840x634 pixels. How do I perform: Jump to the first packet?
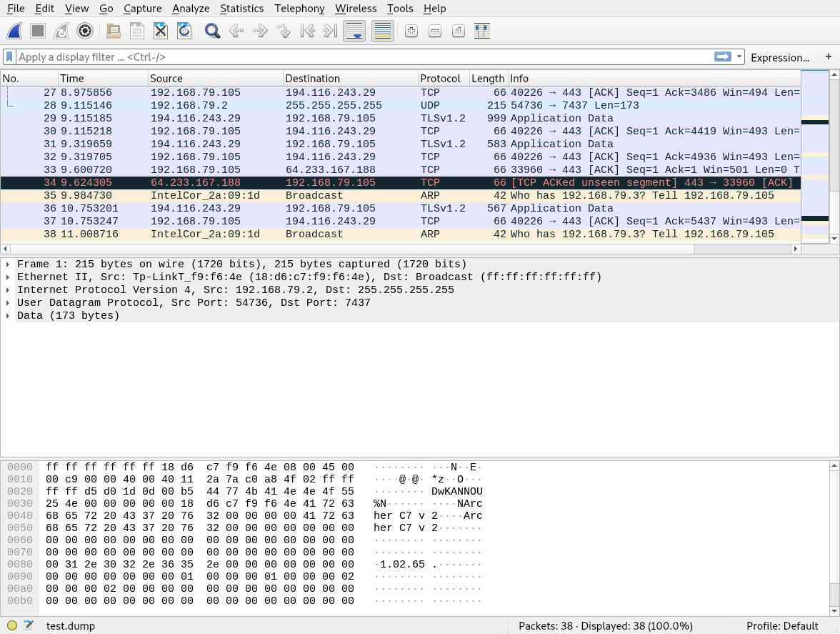tap(307, 31)
